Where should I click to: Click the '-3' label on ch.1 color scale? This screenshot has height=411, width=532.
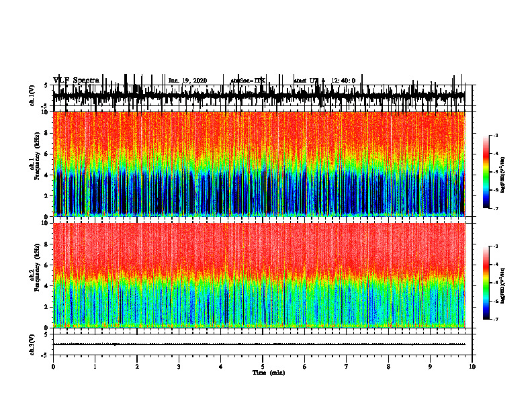[495, 135]
